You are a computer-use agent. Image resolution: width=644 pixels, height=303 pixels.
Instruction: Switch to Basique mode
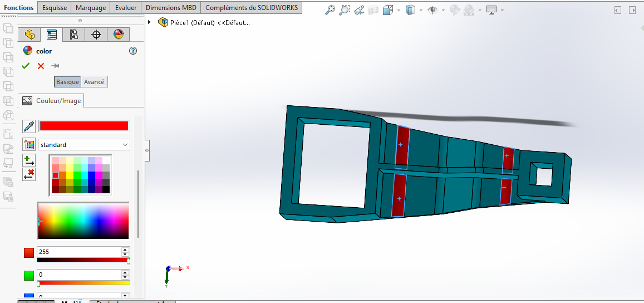click(x=67, y=82)
